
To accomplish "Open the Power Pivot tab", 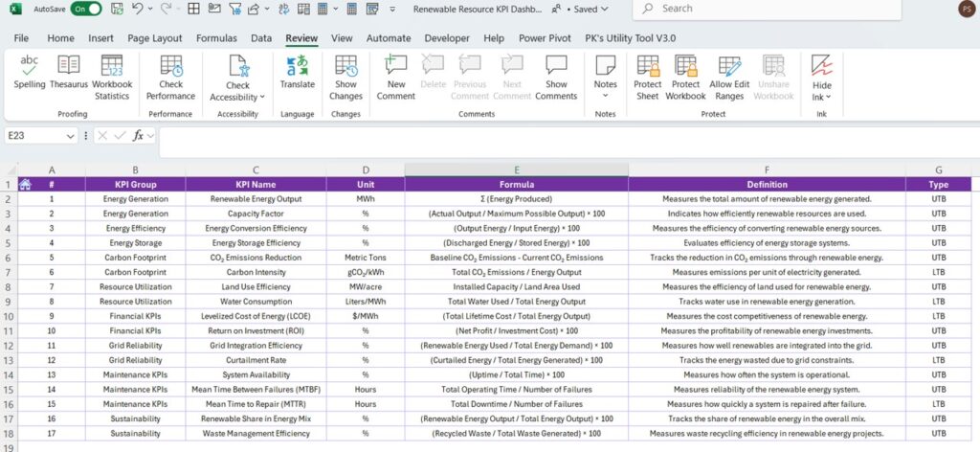I will pos(545,38).
